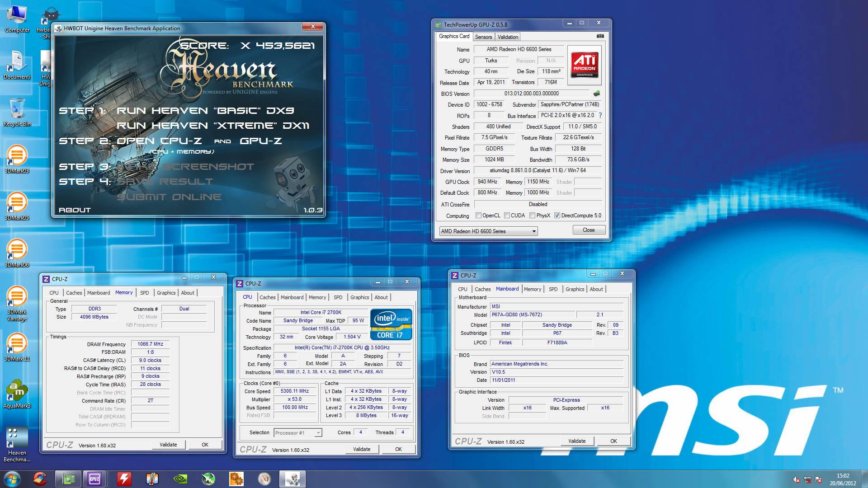This screenshot has width=868, height=488.
Task: Click the GPU-Z Name field
Action: 519,49
